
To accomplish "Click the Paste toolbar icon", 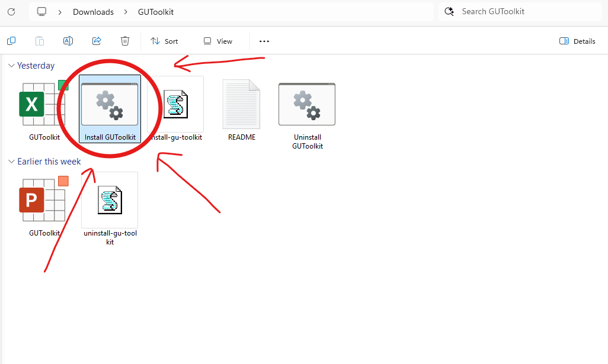I will point(40,41).
